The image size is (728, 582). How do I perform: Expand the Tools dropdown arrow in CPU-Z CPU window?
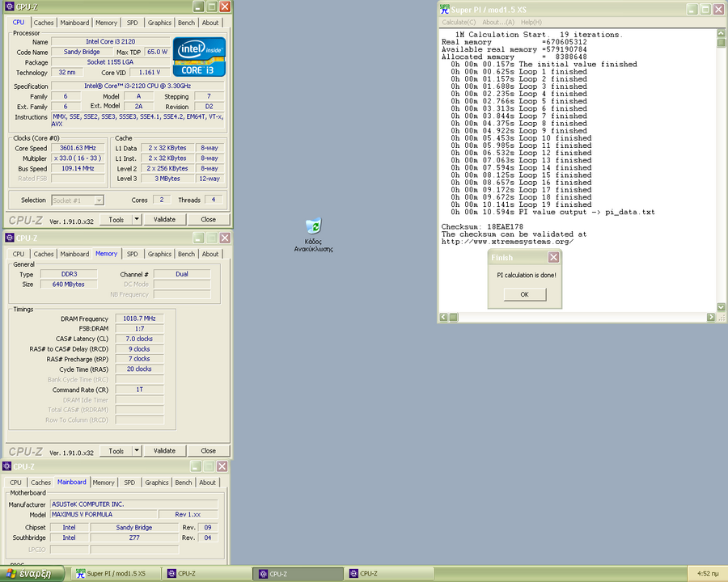tap(137, 219)
